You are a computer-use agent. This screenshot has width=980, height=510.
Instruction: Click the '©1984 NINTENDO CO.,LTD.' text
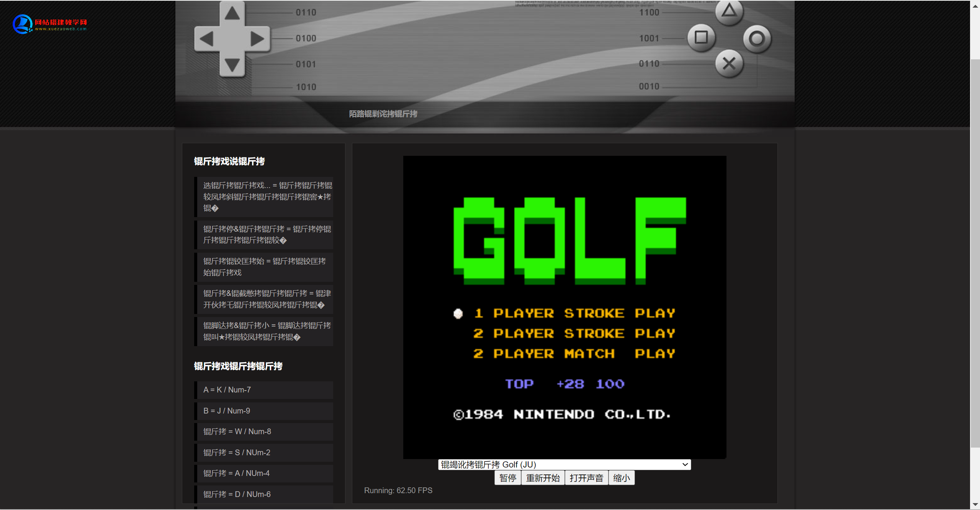[562, 414]
